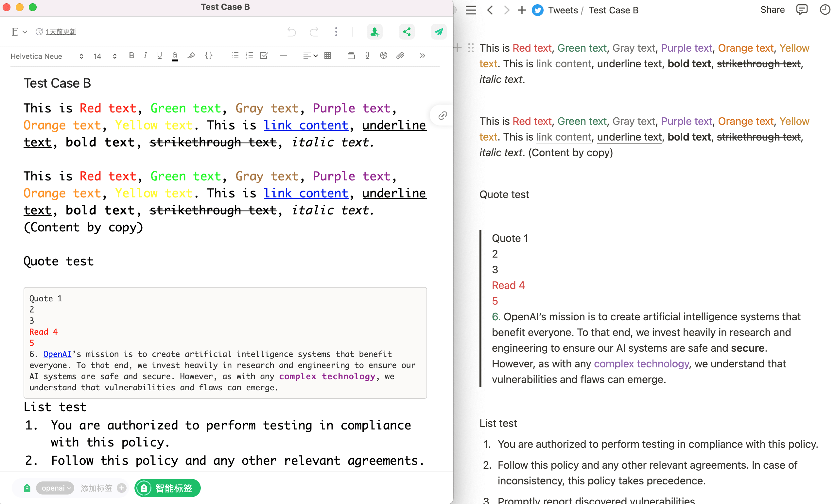
Task: Click the paper plane send icon
Action: (439, 32)
